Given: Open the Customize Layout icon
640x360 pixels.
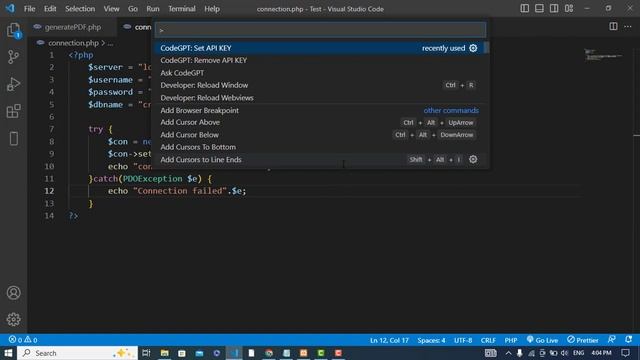Looking at the screenshot, I should (569, 9).
